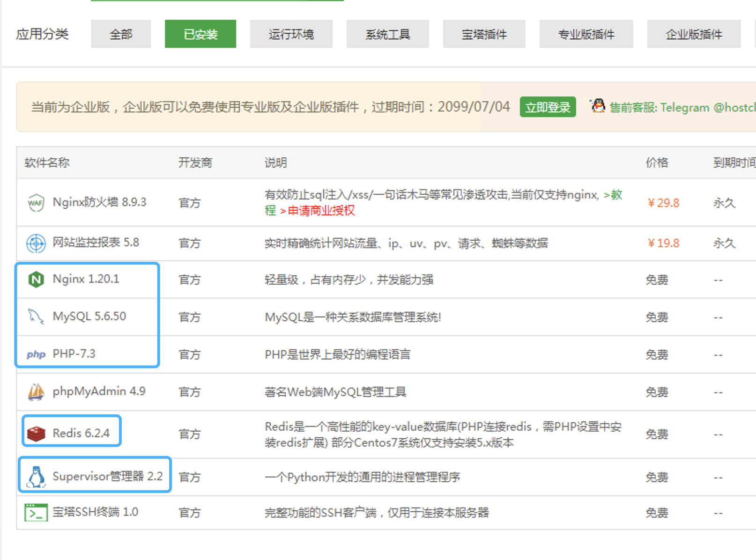Click 完整功能的SSH客户端 description
Viewport: 756px width, 560px height.
[377, 513]
